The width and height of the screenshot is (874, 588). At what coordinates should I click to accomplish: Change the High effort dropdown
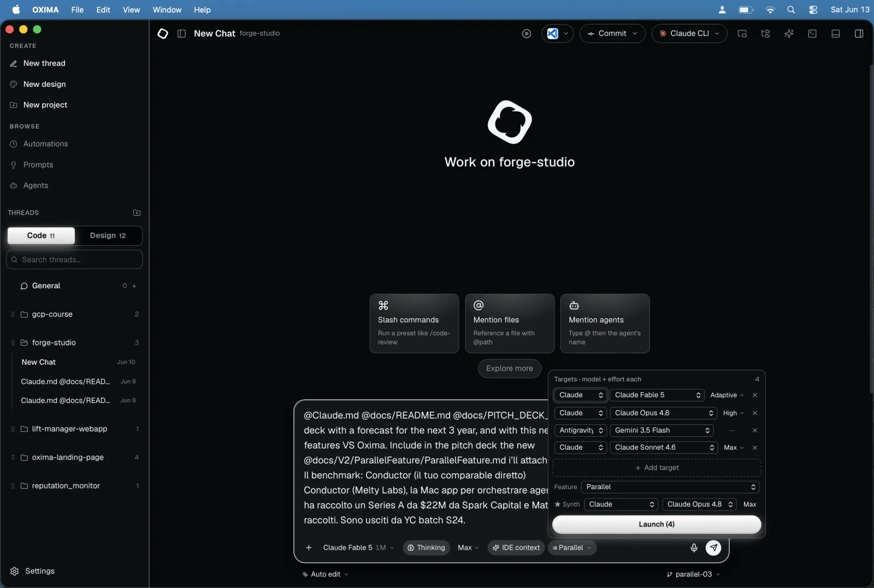click(733, 413)
